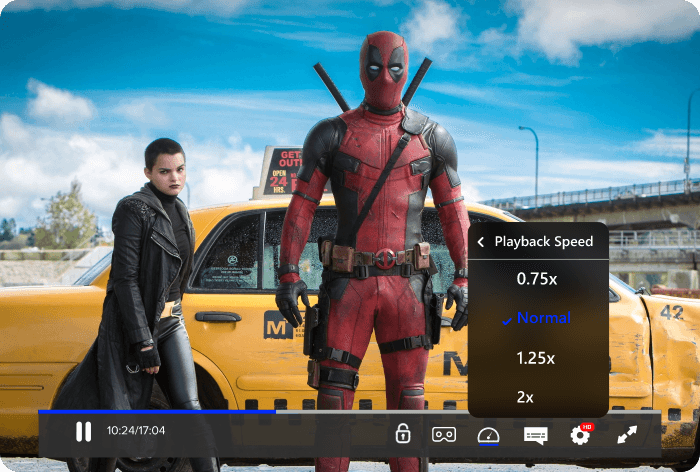This screenshot has height=472, width=700.
Task: Open settings gear with HD badge
Action: coord(581,434)
